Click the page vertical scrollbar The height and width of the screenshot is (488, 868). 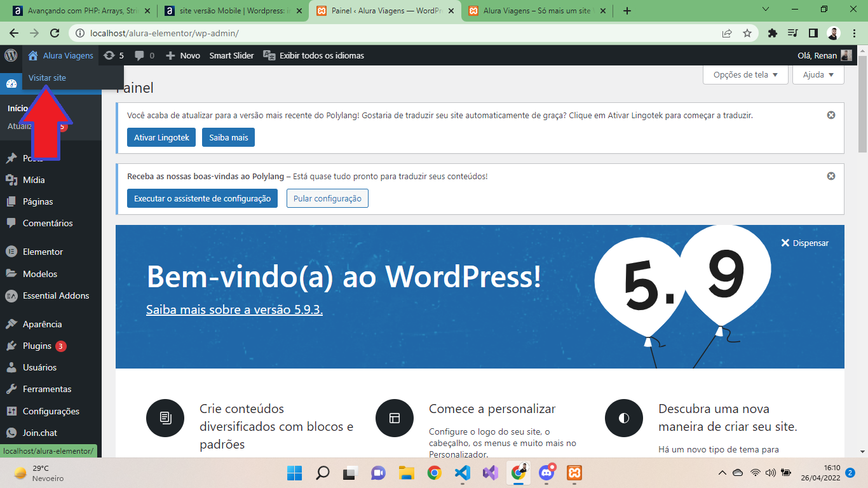(x=862, y=105)
